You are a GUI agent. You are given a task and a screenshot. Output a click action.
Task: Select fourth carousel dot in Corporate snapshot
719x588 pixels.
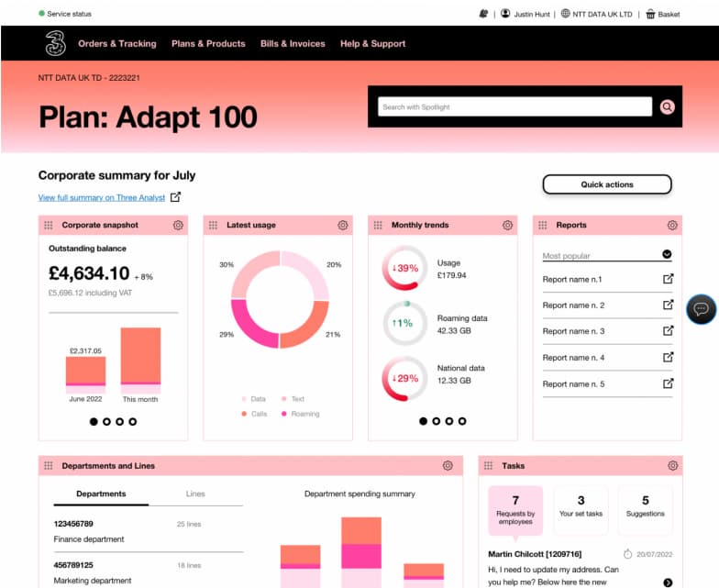point(132,422)
